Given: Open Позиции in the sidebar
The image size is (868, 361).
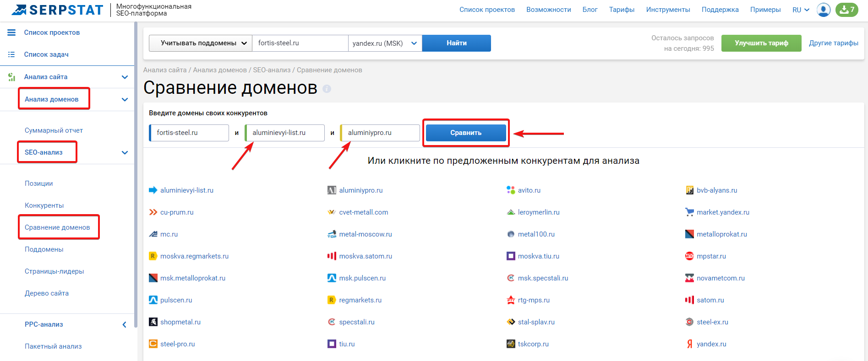Looking at the screenshot, I should (38, 183).
